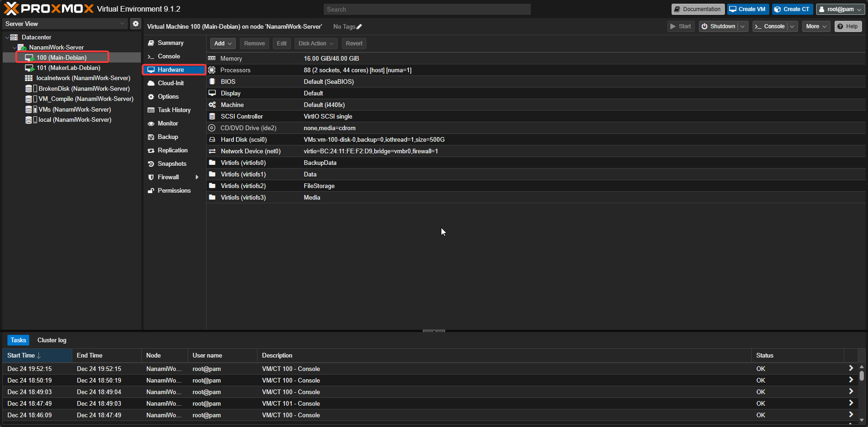Open the Cloud-Init menu item
The image size is (868, 427).
tap(170, 83)
